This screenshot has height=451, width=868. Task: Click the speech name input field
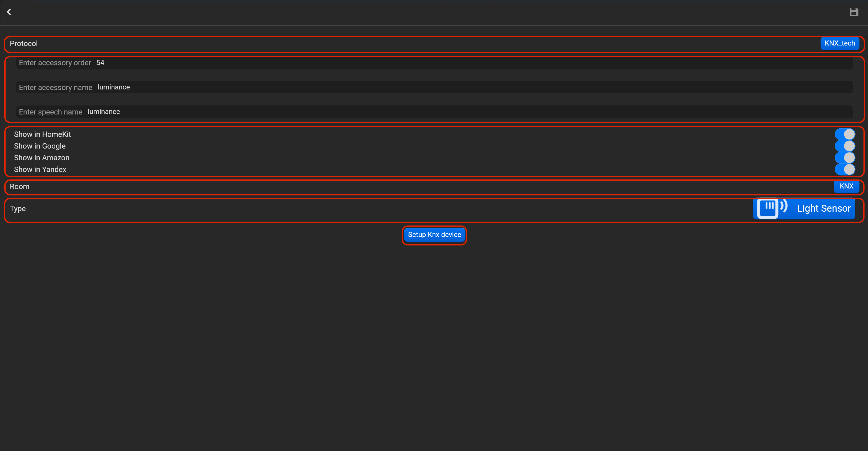434,112
